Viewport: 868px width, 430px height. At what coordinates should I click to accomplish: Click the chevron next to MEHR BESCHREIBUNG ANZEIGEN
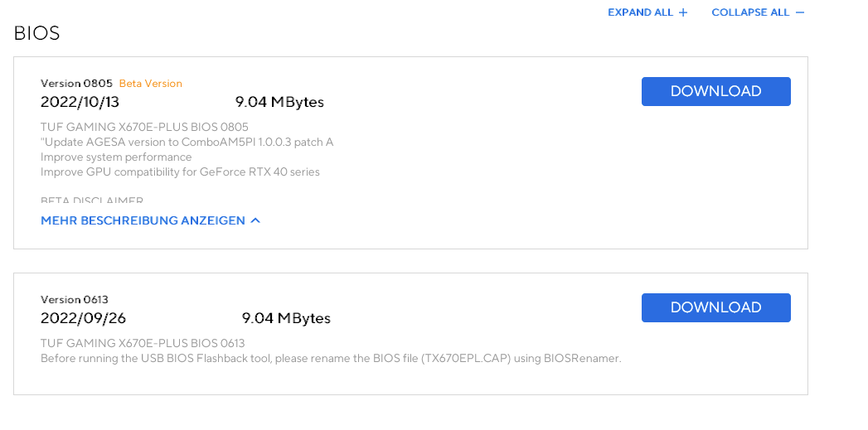255,220
